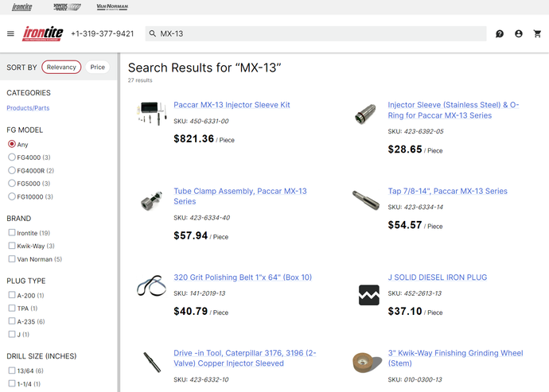
Task: Click the Tap 7/8-14 thumbnail
Action: point(366,200)
